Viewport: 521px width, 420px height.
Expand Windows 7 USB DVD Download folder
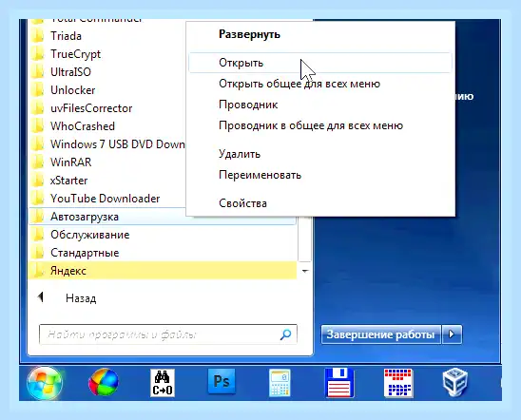[x=107, y=144]
